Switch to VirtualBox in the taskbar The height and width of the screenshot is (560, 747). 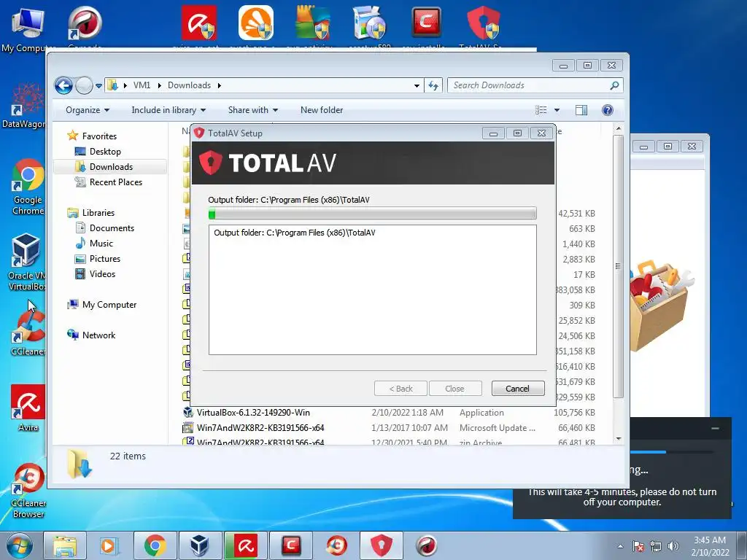(200, 545)
